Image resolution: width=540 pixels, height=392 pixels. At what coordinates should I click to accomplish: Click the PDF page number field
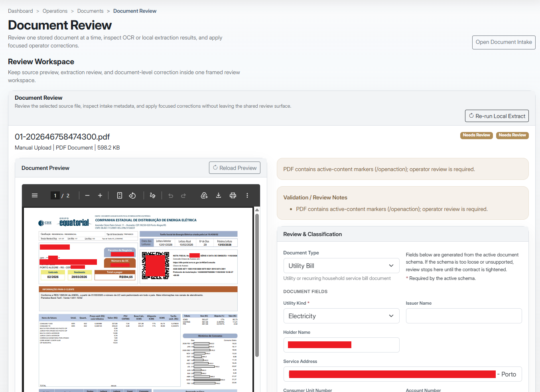click(55, 195)
